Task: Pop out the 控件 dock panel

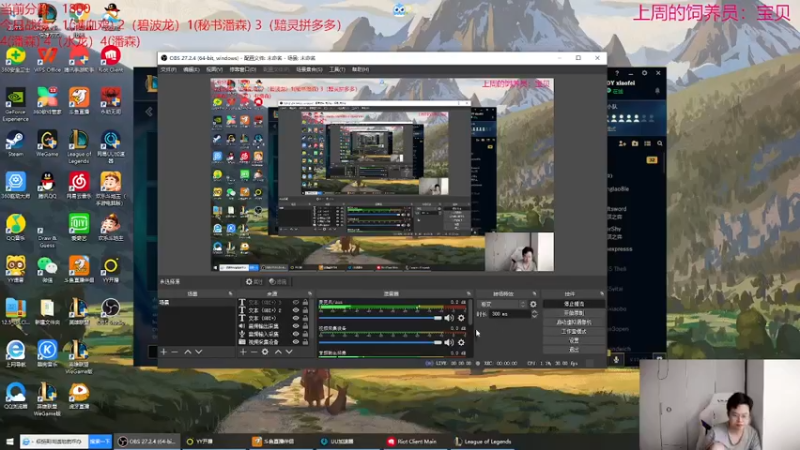Action: (x=602, y=294)
